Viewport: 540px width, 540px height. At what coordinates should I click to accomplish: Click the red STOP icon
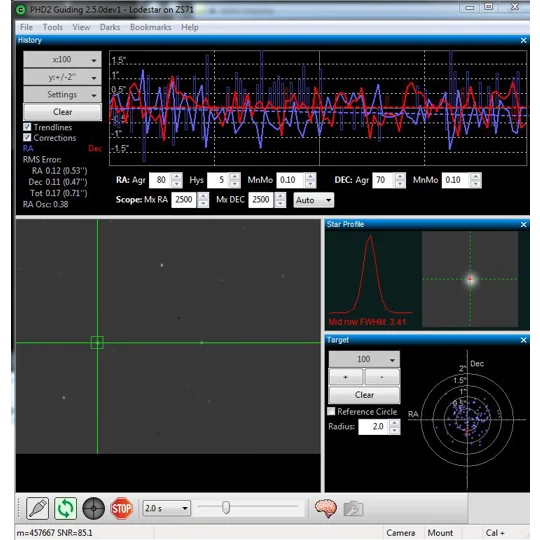[121, 508]
